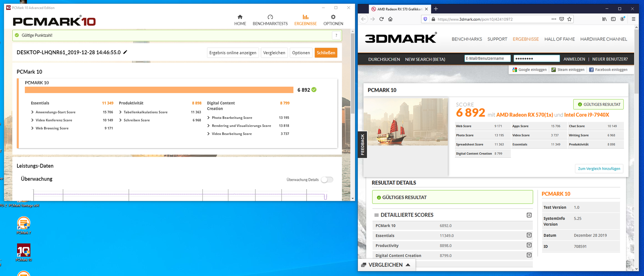Open SUPPORT menu on 3DMark site
The image size is (644, 276).
pos(497,39)
